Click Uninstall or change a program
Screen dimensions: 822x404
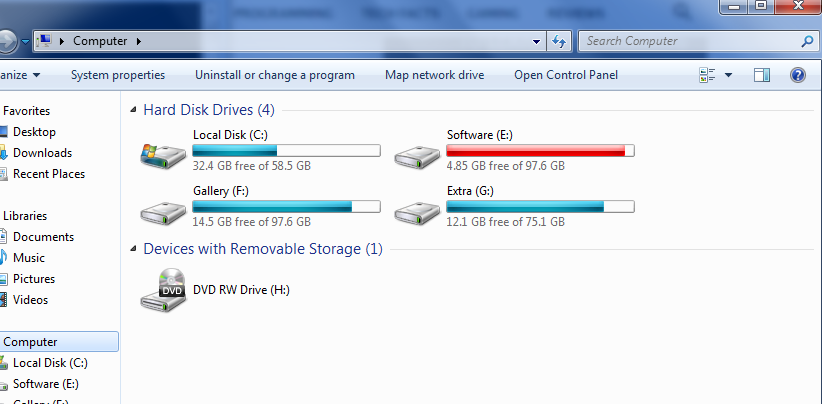click(275, 75)
